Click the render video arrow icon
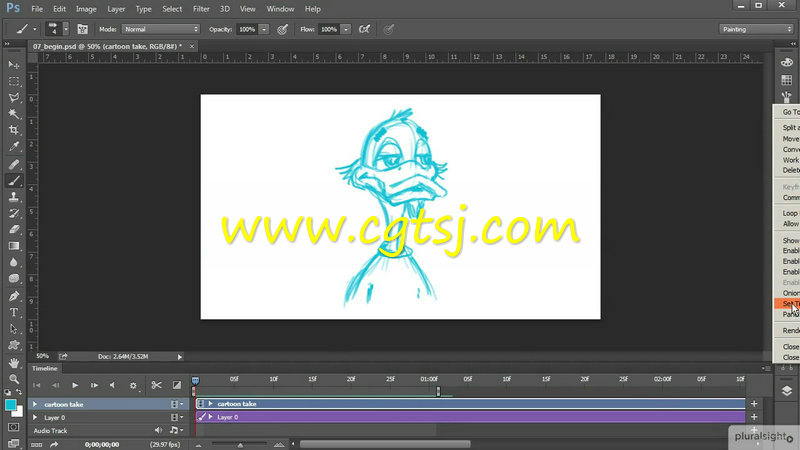The image size is (800, 450). [54, 444]
